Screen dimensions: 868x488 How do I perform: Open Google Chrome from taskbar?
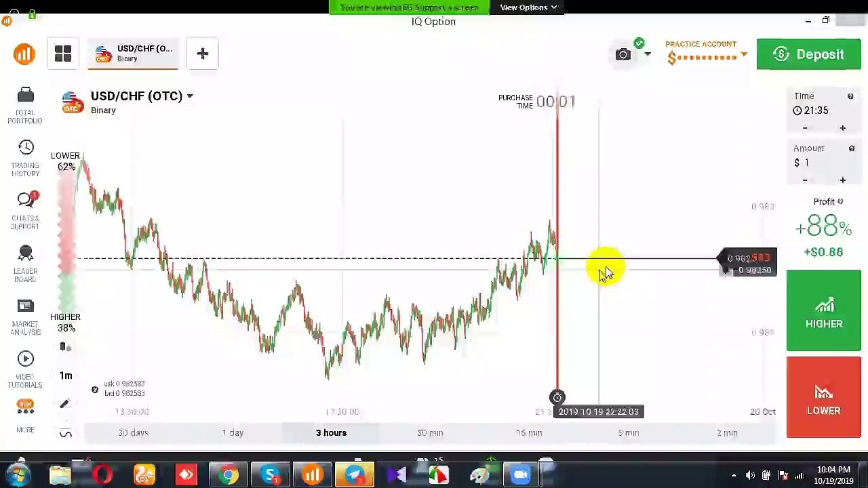[229, 475]
